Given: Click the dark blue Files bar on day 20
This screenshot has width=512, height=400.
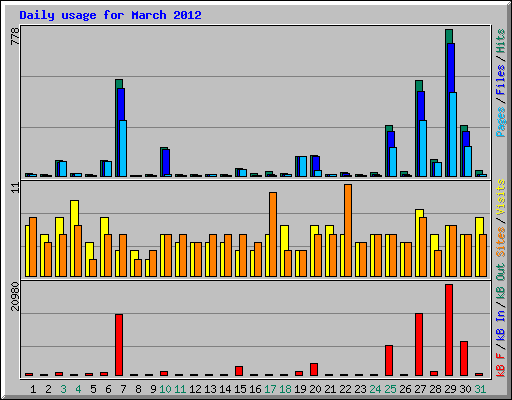Looking at the screenshot, I should (316, 163).
